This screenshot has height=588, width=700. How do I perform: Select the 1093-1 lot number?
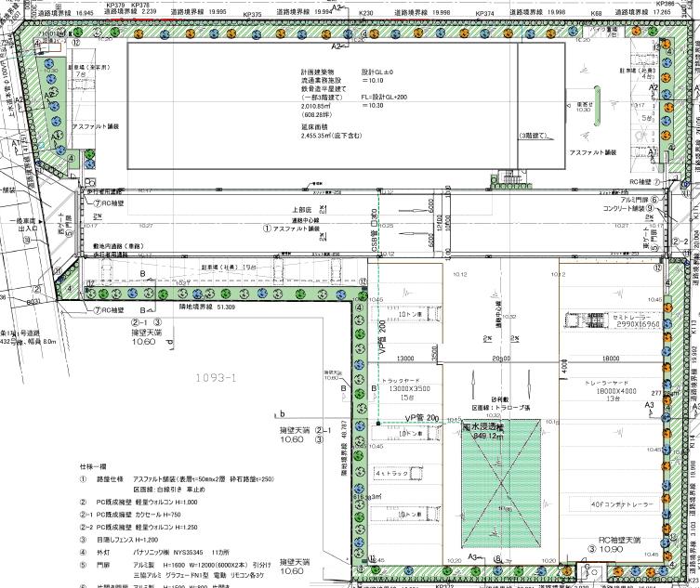[216, 378]
